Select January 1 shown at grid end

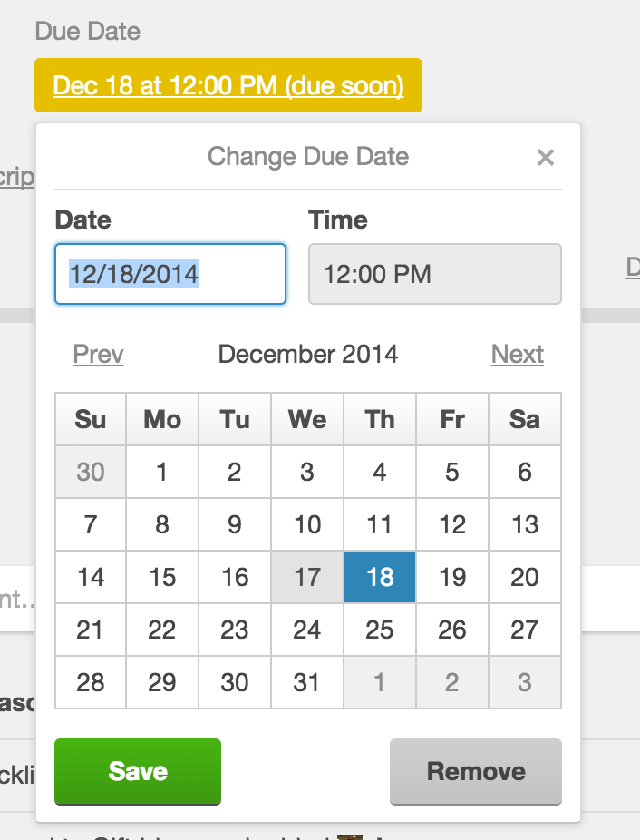(x=379, y=682)
